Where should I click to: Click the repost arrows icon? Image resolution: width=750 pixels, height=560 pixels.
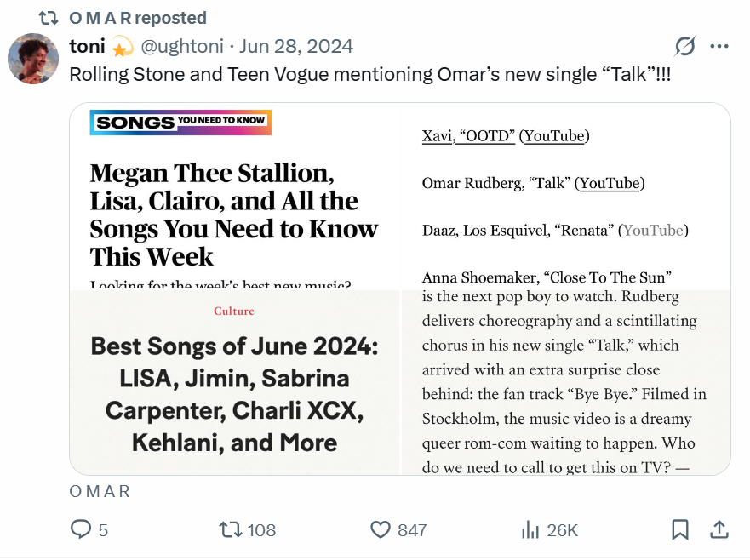[x=230, y=530]
